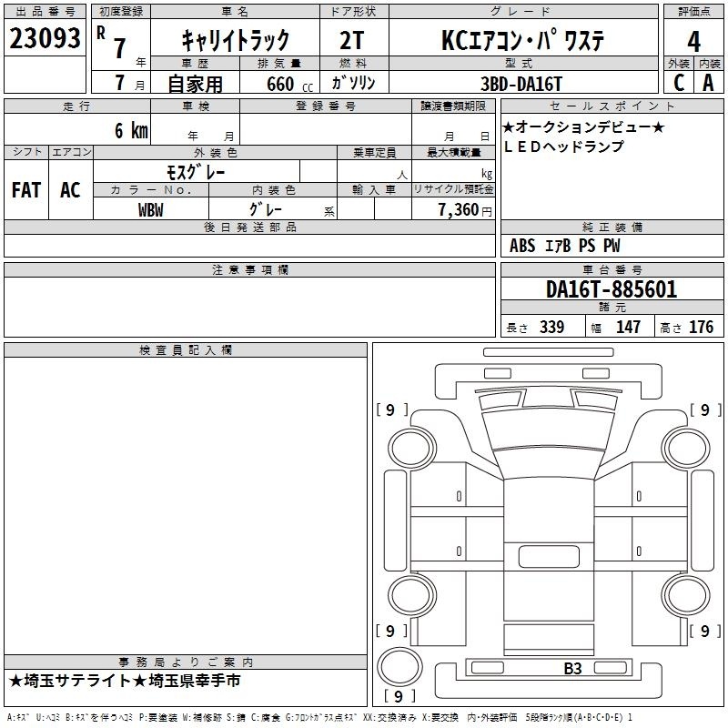728x728 pixels.
Task: Click the interior grade A cell
Action: point(708,82)
